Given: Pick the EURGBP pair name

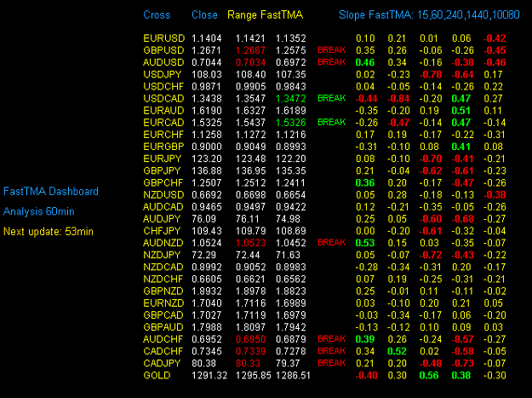Looking at the screenshot, I should click(163, 147).
